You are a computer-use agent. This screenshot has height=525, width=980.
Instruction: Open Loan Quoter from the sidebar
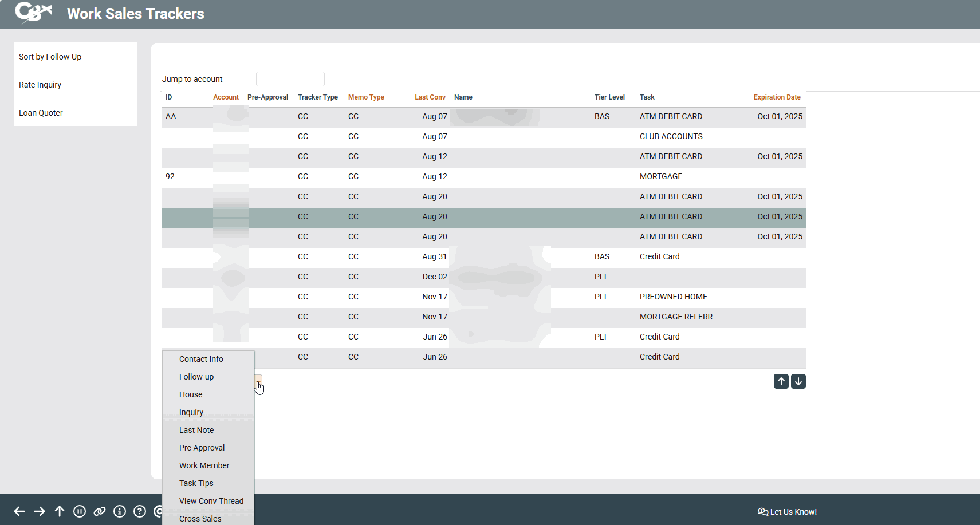point(41,113)
